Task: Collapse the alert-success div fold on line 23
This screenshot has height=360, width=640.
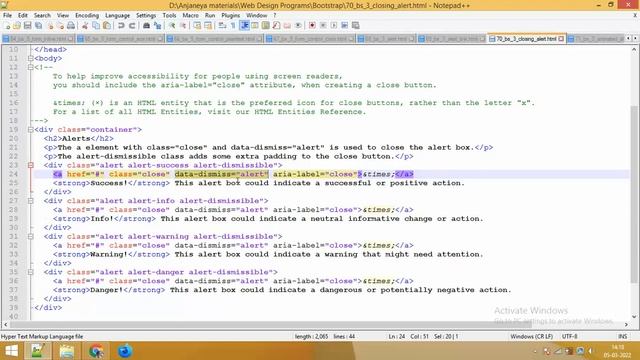Action: tap(31, 165)
